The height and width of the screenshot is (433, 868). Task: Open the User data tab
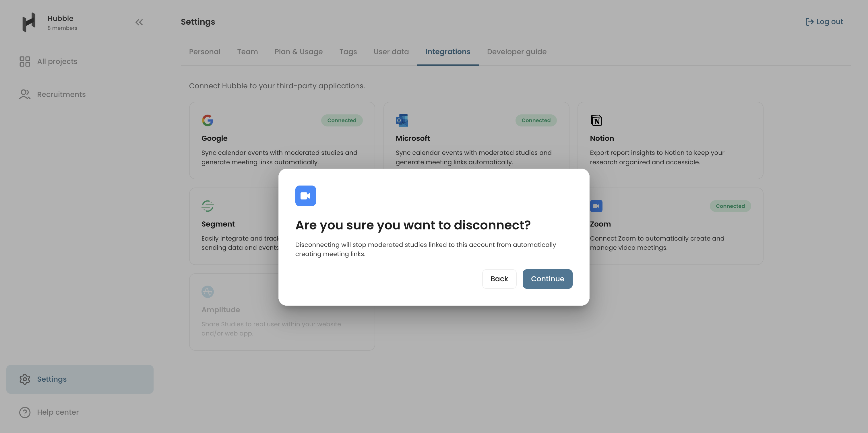coord(391,52)
